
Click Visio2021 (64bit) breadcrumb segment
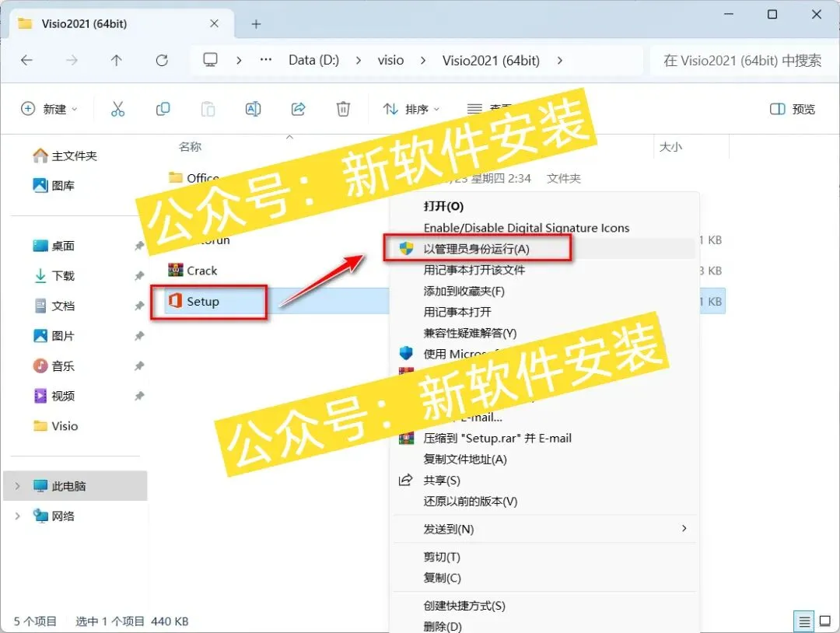pos(491,61)
